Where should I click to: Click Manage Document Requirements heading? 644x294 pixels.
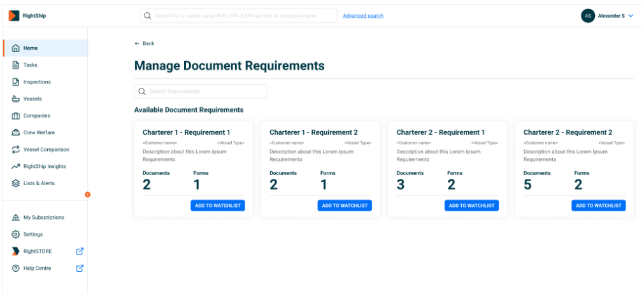pos(229,66)
